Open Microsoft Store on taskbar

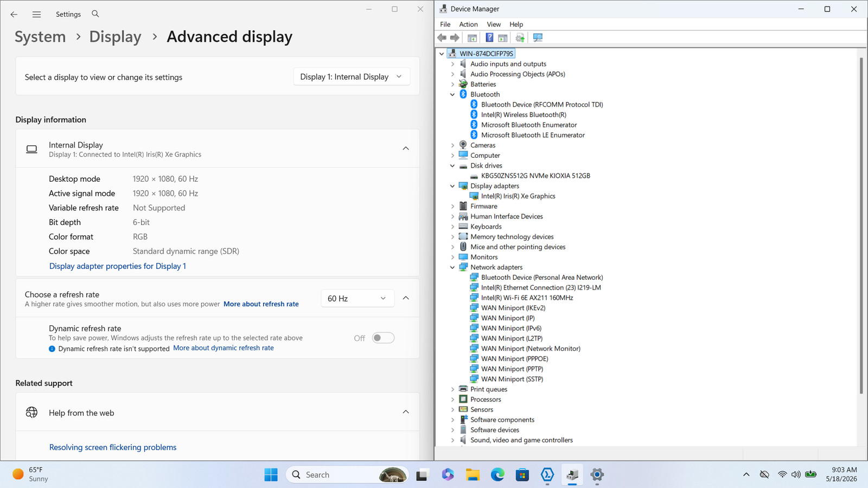pyautogui.click(x=522, y=475)
